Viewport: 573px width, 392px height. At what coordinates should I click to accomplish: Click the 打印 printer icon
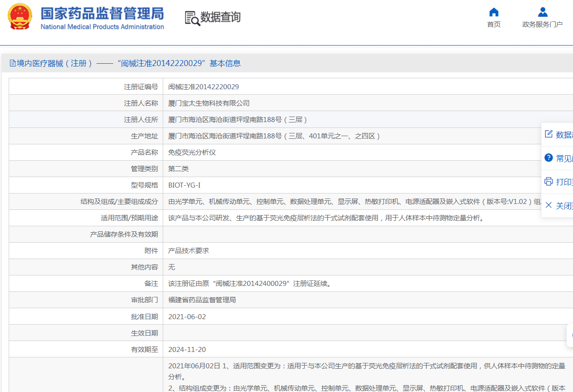pyautogui.click(x=549, y=181)
